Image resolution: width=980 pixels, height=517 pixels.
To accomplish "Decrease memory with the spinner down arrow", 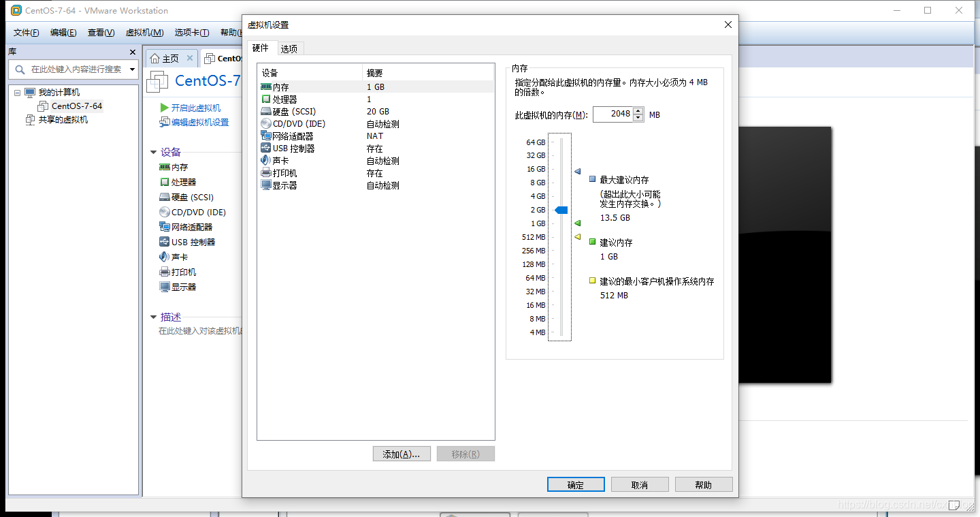I will pos(638,118).
